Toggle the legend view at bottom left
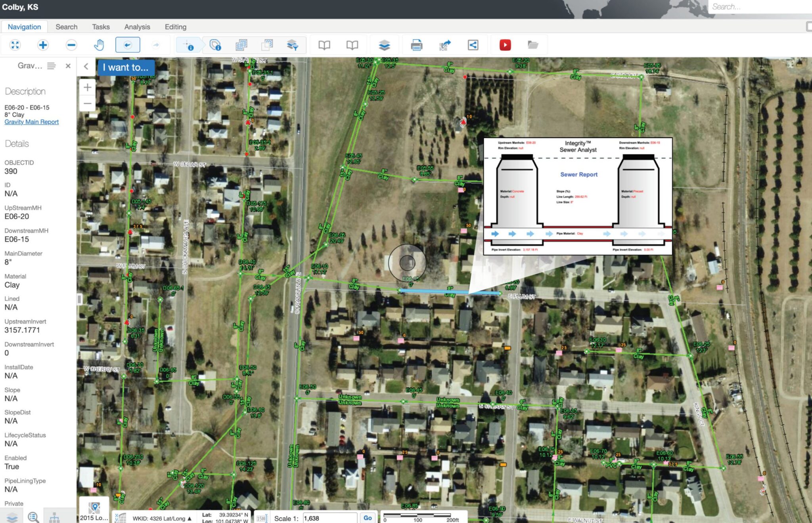This screenshot has height=523, width=812. point(33,517)
